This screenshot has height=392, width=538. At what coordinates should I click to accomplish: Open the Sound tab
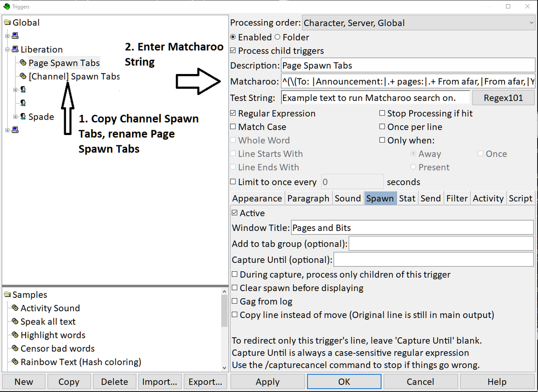coord(348,198)
